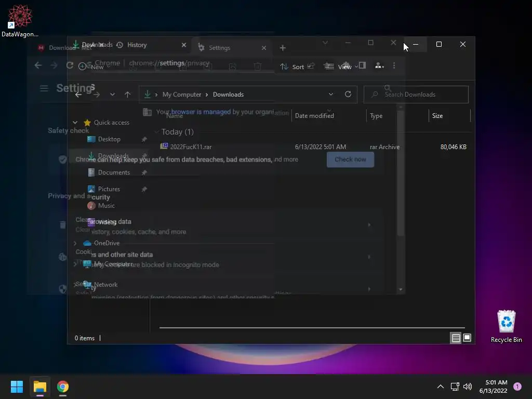Click the pin icon next to Documents
Image resolution: width=532 pixels, height=399 pixels.
click(144, 172)
